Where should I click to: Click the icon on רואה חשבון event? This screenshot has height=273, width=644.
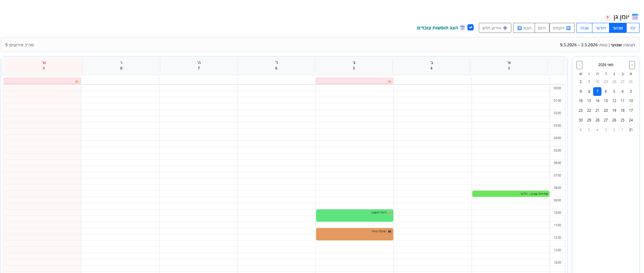point(390,212)
